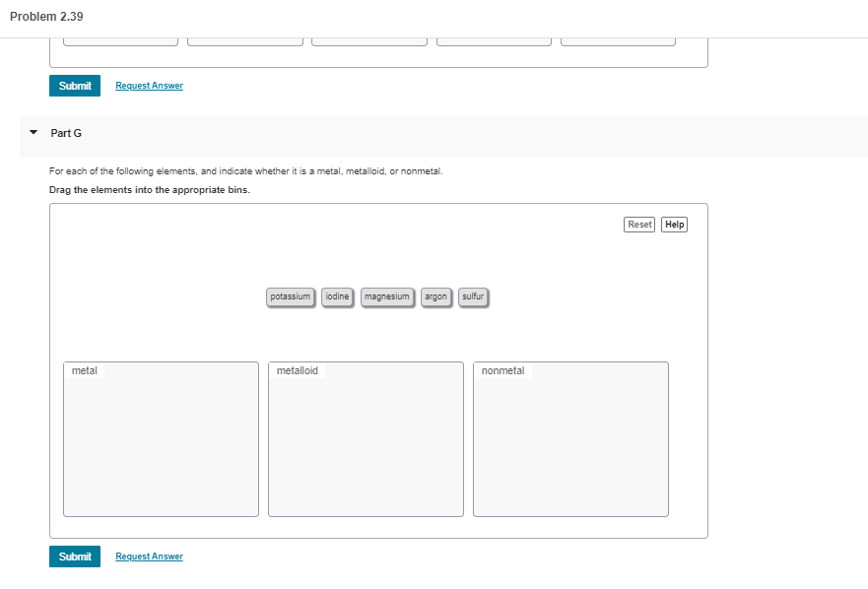Select the sulfur element tile
Screen dimensions: 868x589
point(473,296)
